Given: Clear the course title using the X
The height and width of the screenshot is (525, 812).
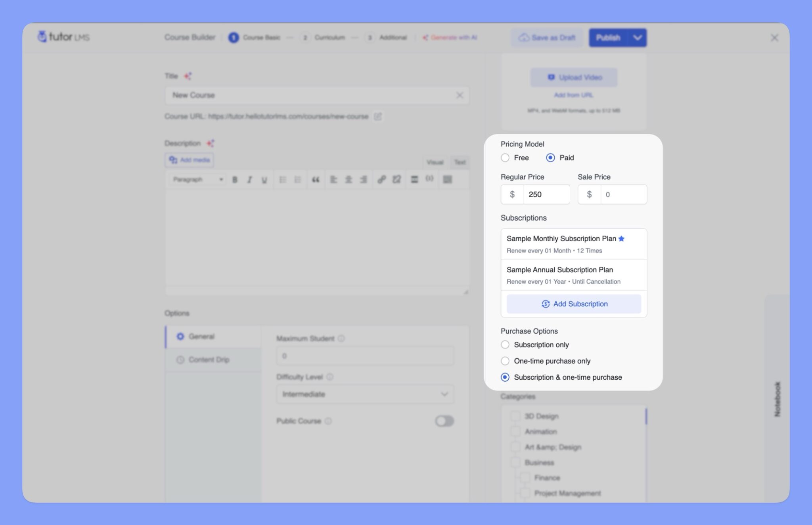Looking at the screenshot, I should [x=460, y=95].
